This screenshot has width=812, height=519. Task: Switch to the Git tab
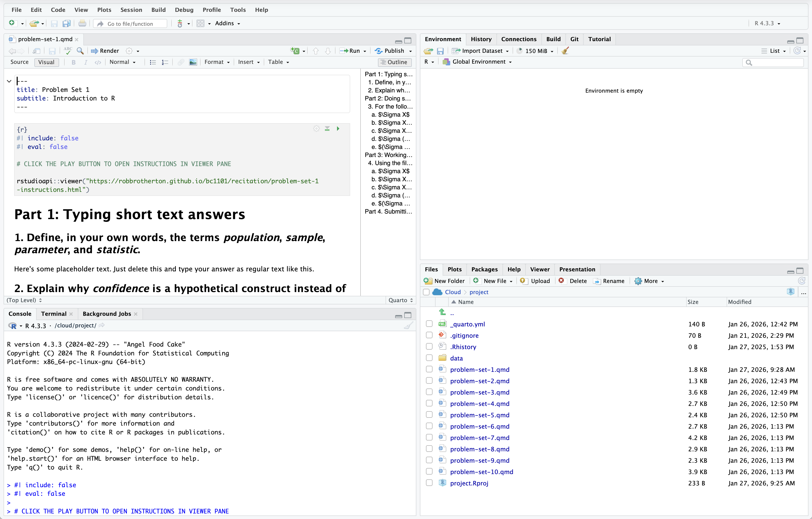point(574,39)
